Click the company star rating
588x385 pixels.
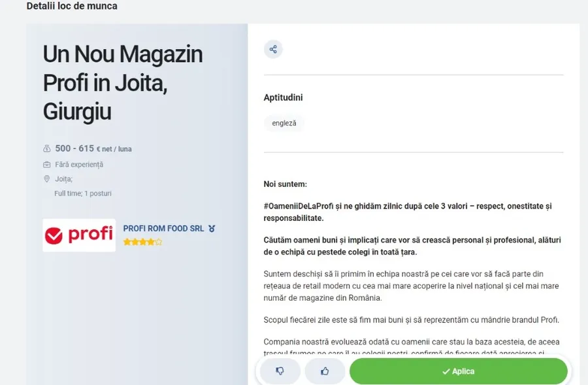[x=142, y=242]
